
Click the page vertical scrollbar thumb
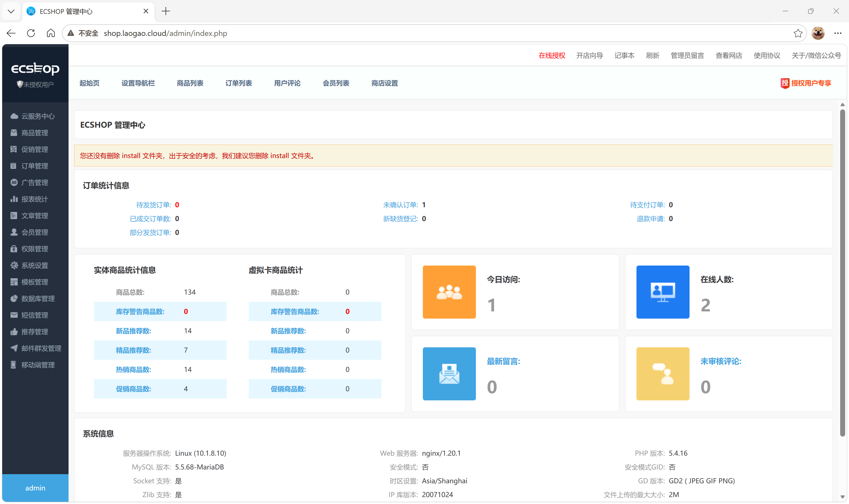tap(843, 272)
